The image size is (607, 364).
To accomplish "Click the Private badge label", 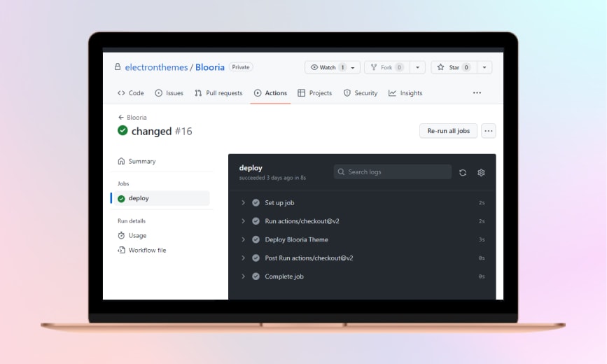I will [x=241, y=67].
